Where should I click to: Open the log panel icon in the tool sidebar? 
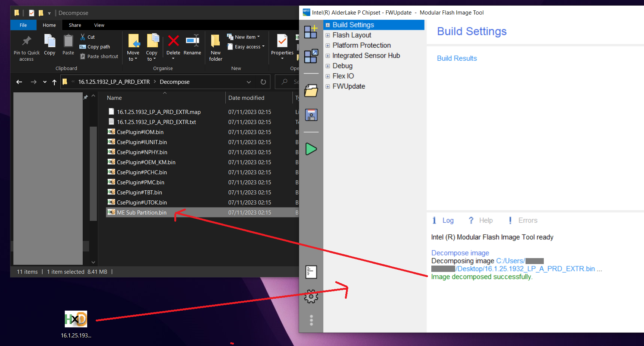click(311, 272)
